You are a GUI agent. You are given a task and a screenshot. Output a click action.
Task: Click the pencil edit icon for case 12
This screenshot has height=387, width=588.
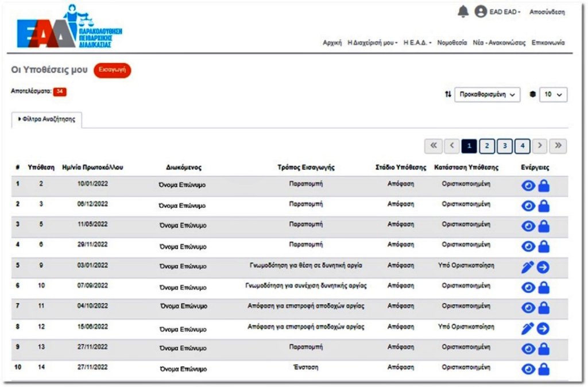[x=528, y=328]
